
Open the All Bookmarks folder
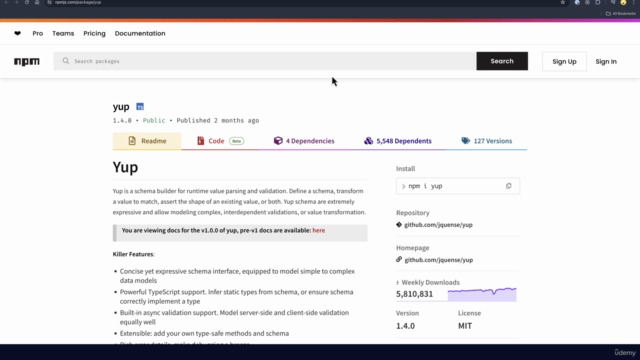[620, 13]
